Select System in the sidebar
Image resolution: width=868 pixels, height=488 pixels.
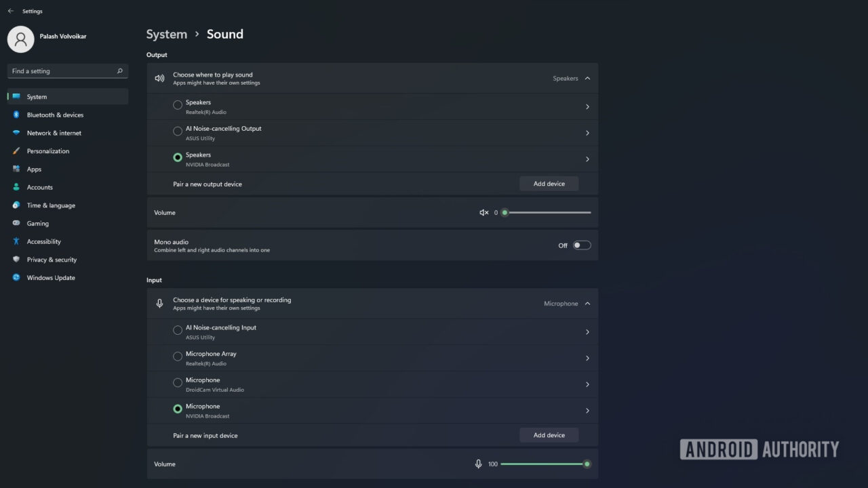pos(35,96)
